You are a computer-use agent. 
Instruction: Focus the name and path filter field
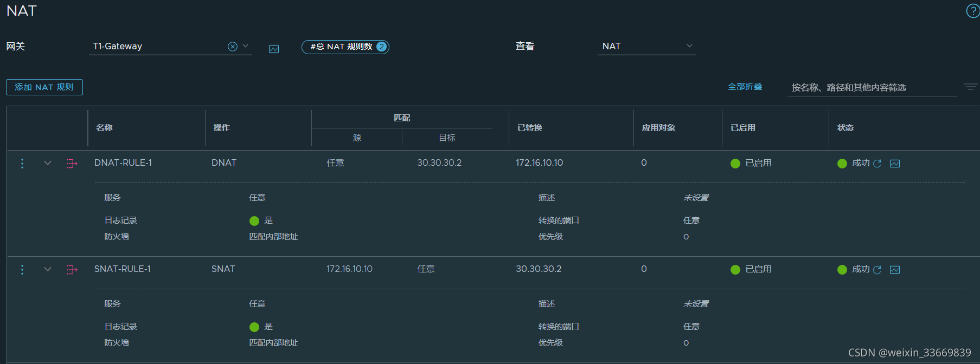(871, 88)
